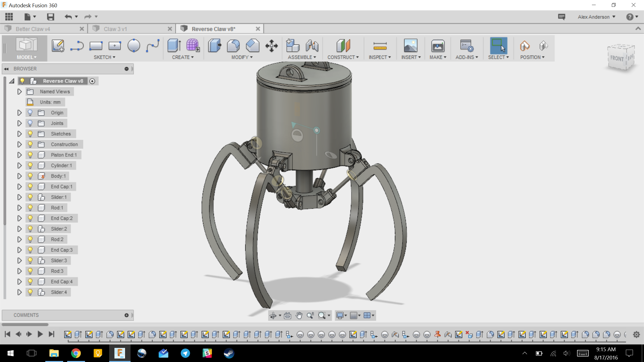Viewport: 644px width, 362px height.
Task: Select the Line sketch tool
Action: coord(77,46)
